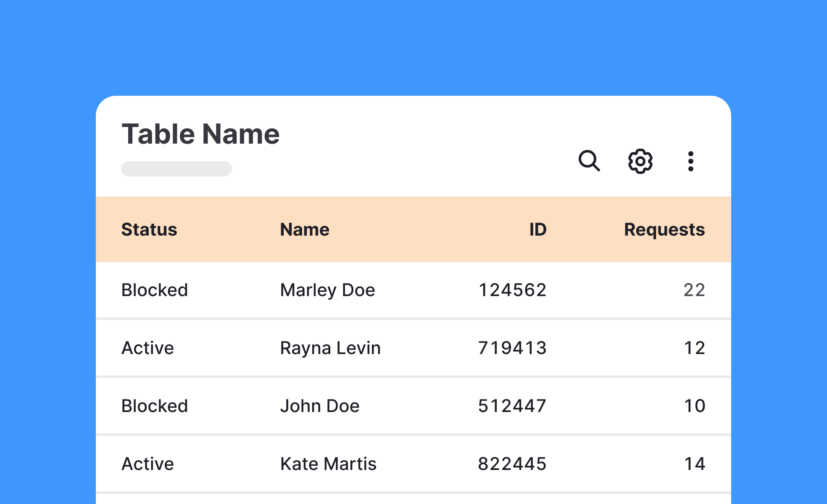Select the Table Name title
The image size is (827, 504).
(x=200, y=134)
